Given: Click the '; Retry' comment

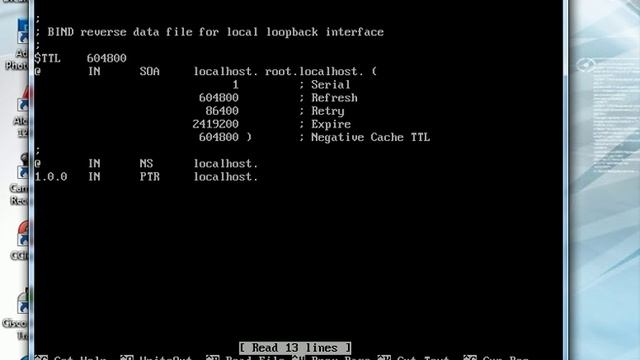Looking at the screenshot, I should [x=322, y=111].
